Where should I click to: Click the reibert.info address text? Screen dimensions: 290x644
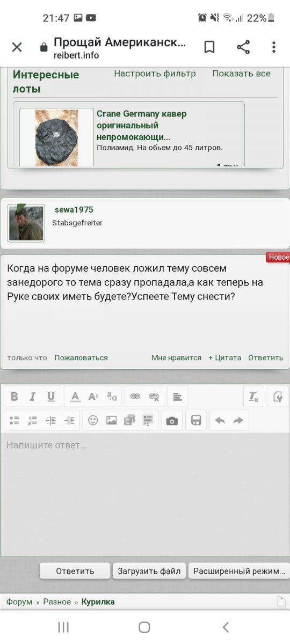[x=76, y=55]
